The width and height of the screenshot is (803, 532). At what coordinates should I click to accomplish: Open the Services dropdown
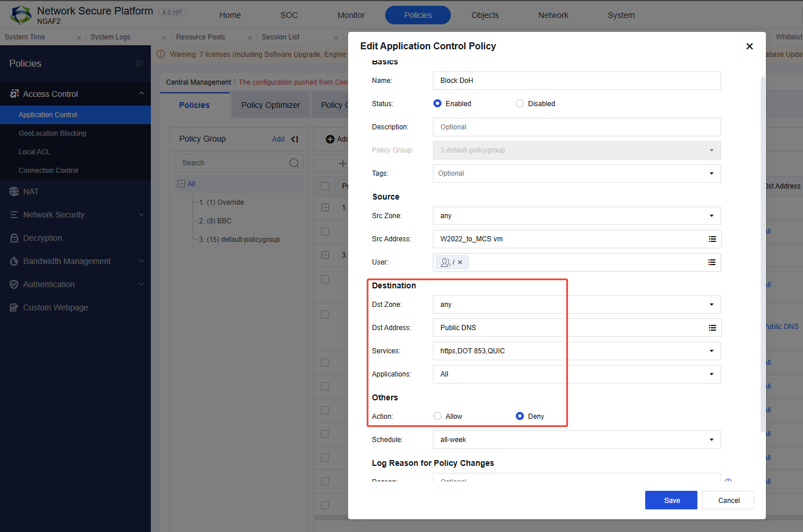point(577,351)
